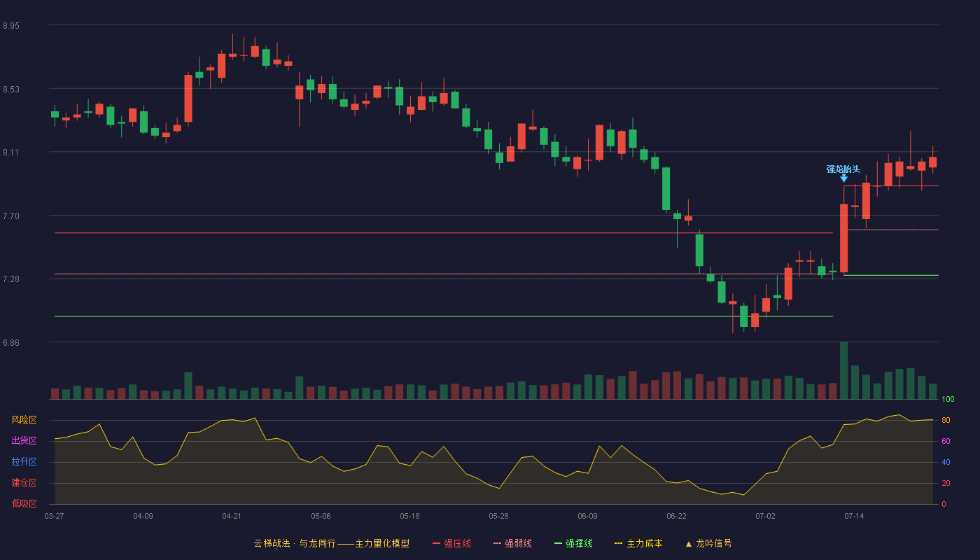Click the green 100 indicator axis value
980x560 pixels.
point(948,400)
